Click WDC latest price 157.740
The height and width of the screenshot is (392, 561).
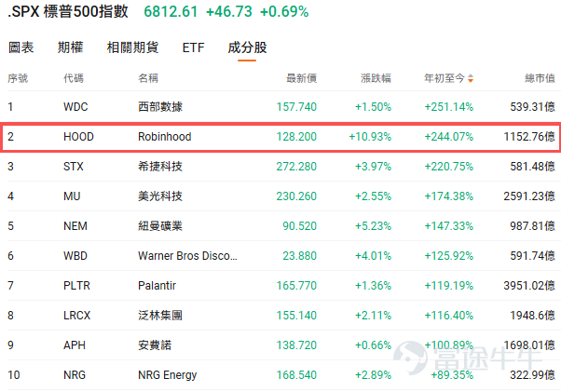coord(296,107)
